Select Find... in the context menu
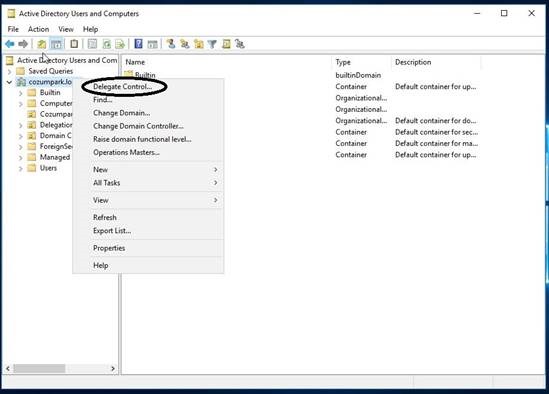Viewport: 549px width, 394px height. (x=103, y=100)
